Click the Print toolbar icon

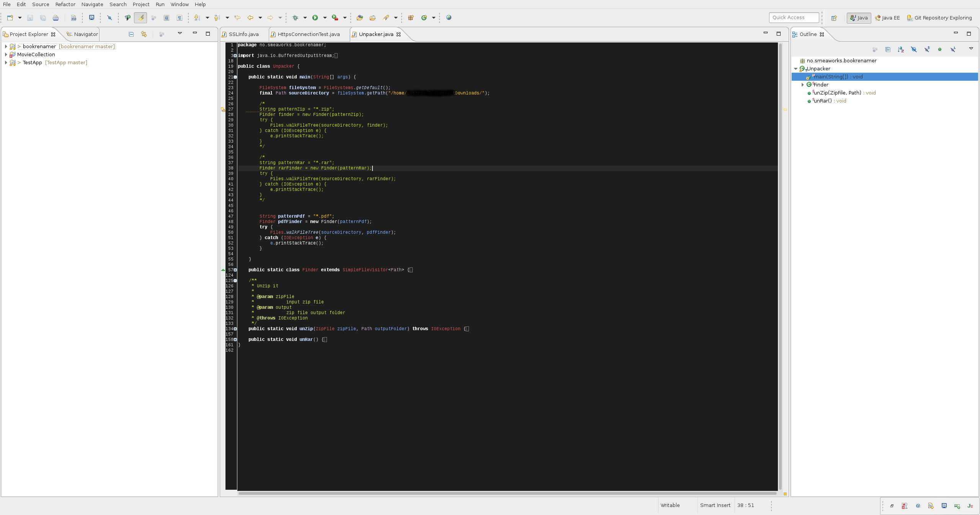coord(56,18)
